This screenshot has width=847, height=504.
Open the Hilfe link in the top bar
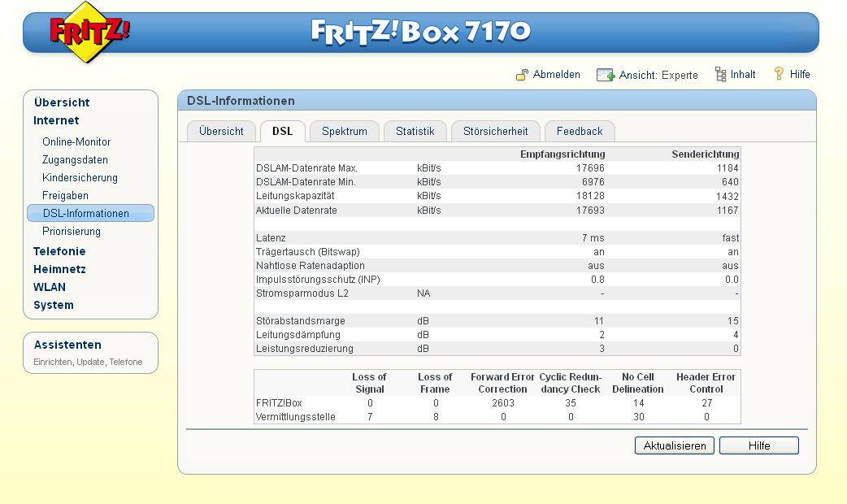pyautogui.click(x=800, y=75)
